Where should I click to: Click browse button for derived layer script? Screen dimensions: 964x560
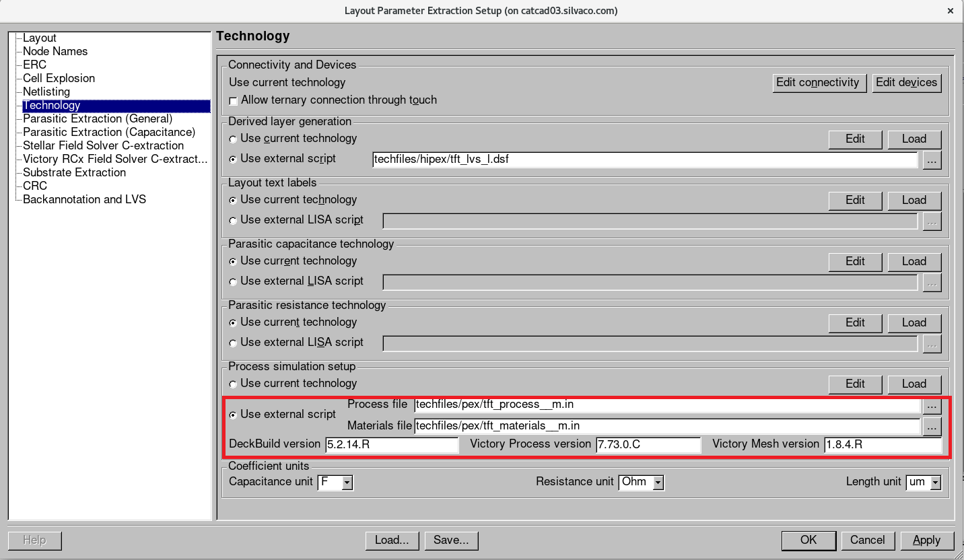pyautogui.click(x=932, y=160)
